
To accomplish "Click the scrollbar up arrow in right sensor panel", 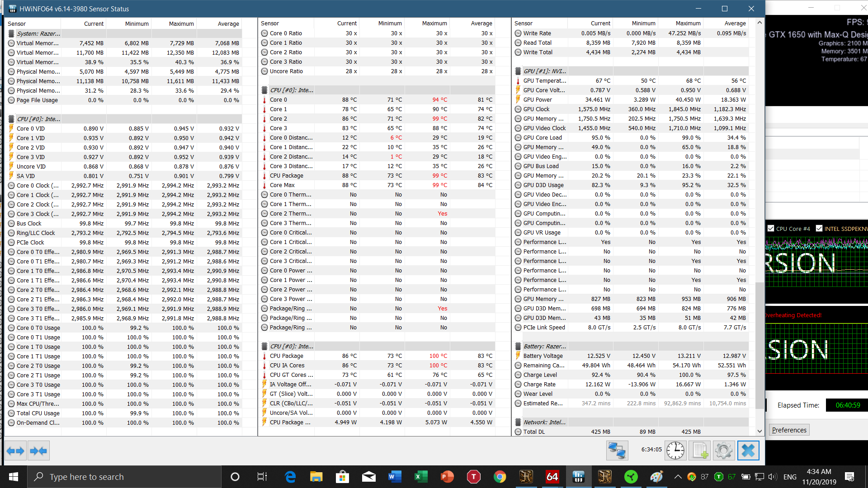I will tap(759, 23).
